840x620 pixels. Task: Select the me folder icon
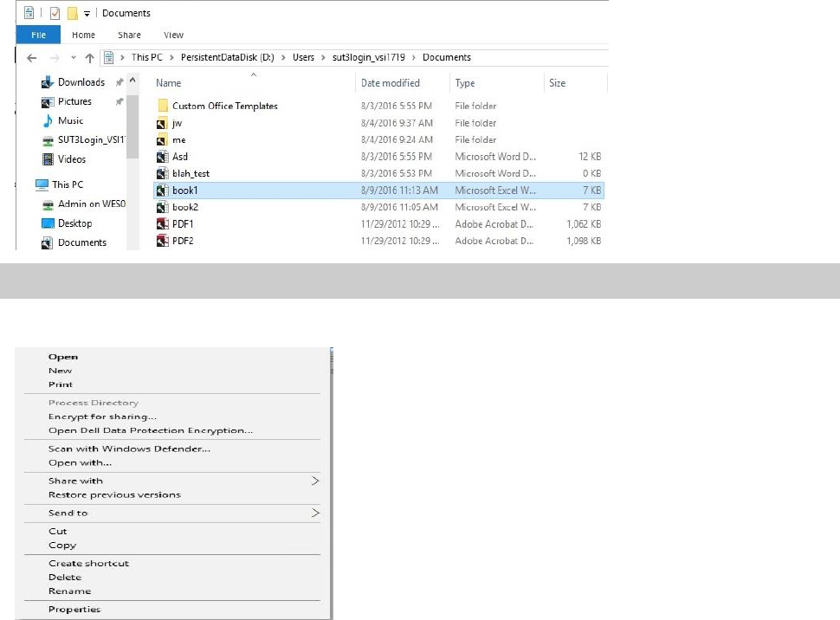click(163, 140)
